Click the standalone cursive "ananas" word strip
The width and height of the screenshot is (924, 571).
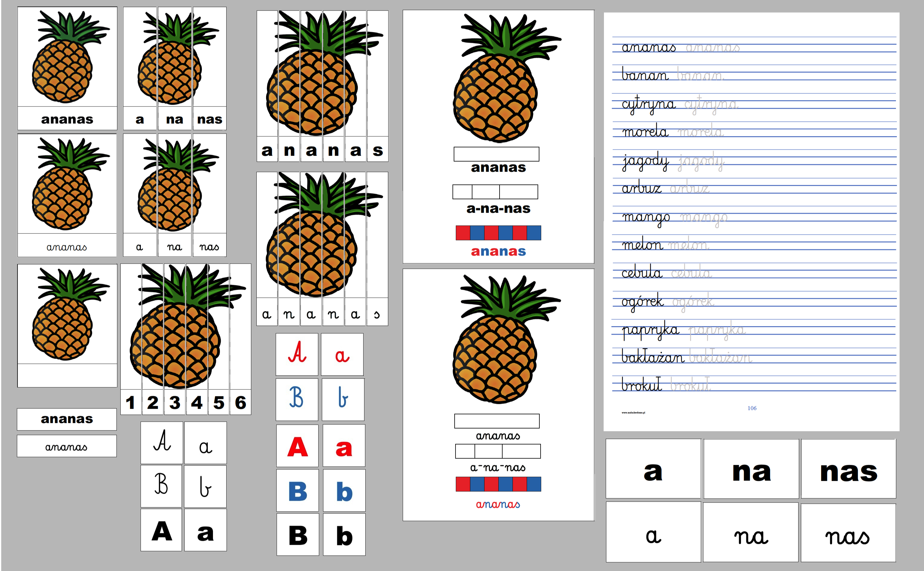point(67,446)
